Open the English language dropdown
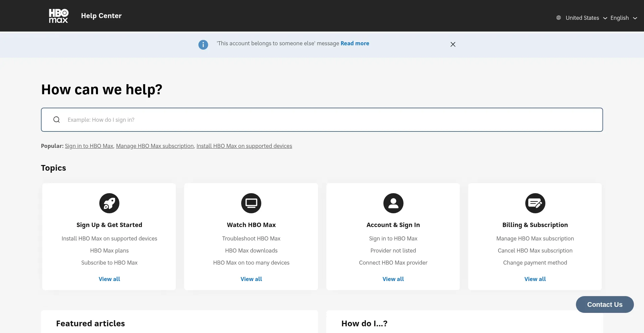Image resolution: width=644 pixels, height=333 pixels. pos(624,18)
